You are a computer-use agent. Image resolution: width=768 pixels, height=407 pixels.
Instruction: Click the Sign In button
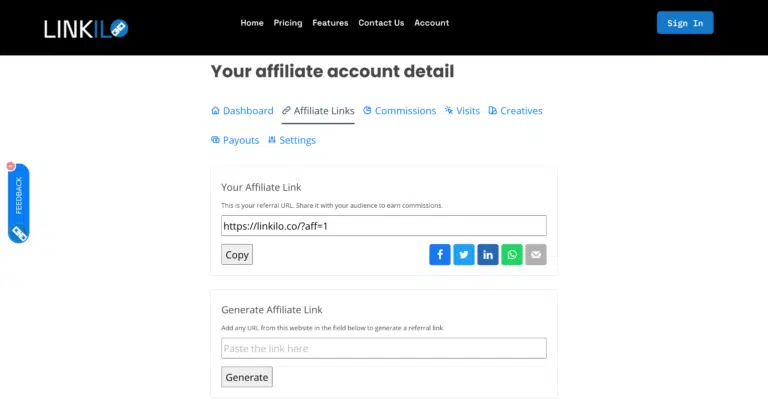click(685, 23)
